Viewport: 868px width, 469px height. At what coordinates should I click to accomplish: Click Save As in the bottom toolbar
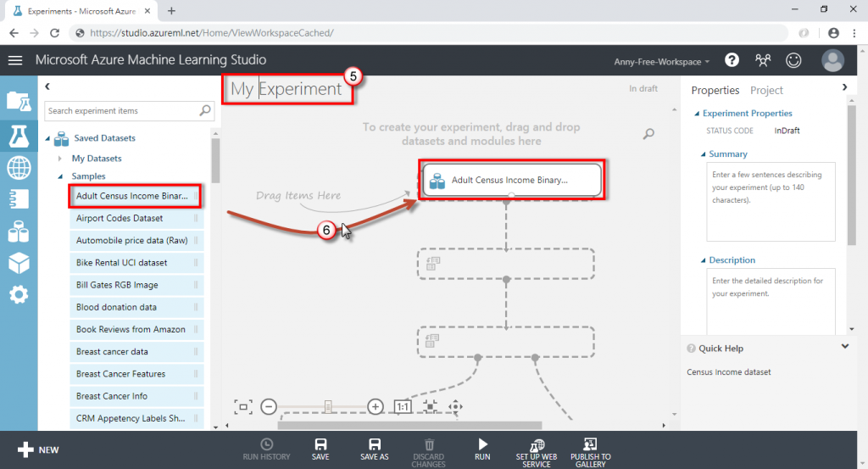click(374, 449)
